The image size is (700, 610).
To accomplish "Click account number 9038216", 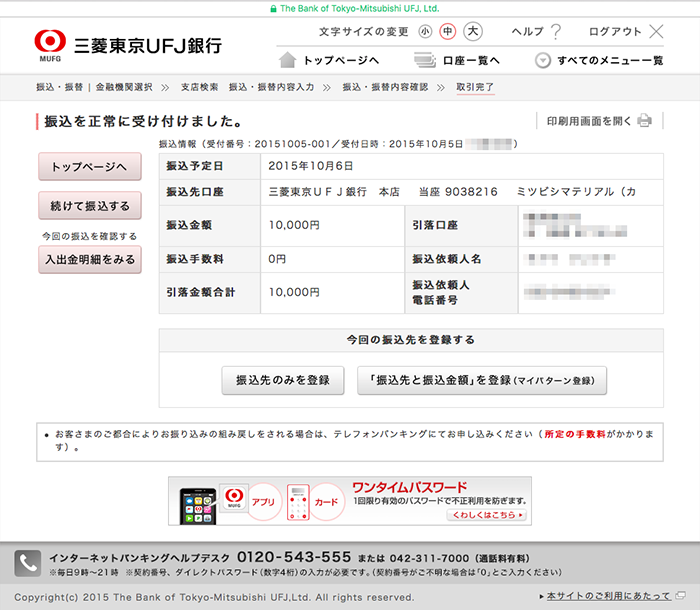I will click(x=471, y=192).
